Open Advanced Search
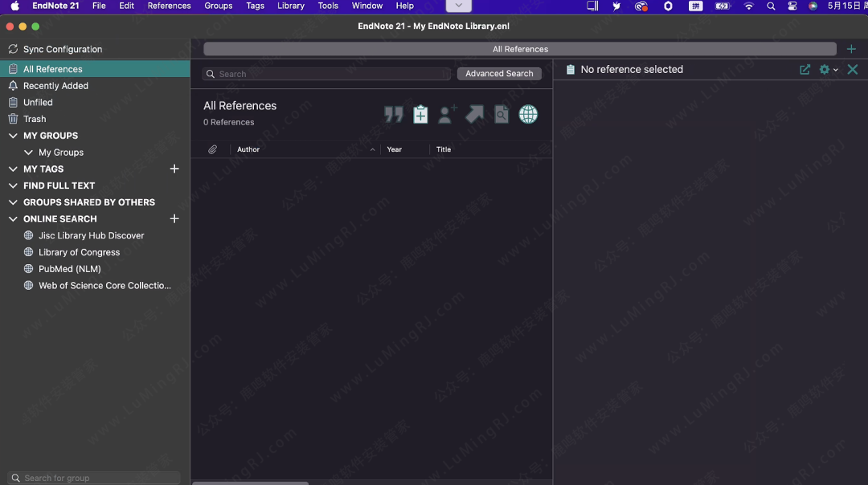Image resolution: width=868 pixels, height=485 pixels. pyautogui.click(x=499, y=74)
